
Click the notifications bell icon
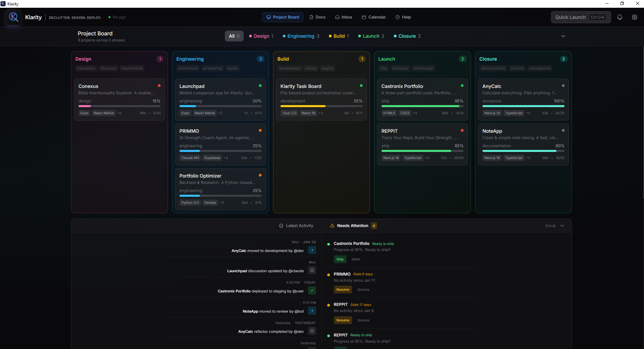[619, 17]
